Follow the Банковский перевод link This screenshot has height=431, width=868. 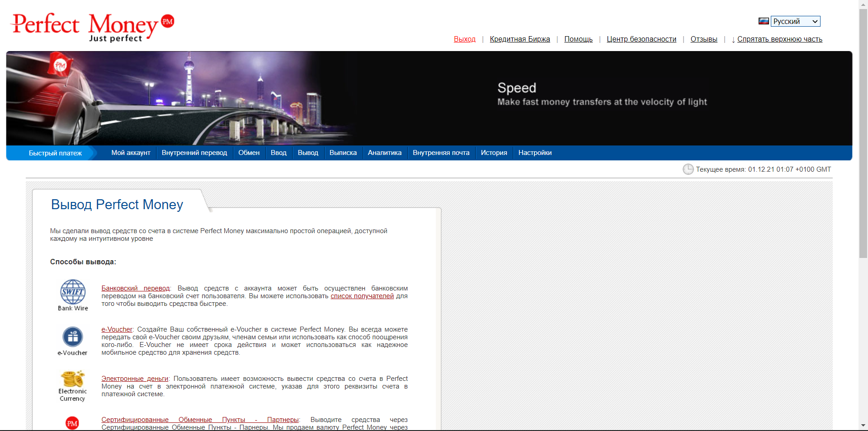click(x=136, y=288)
